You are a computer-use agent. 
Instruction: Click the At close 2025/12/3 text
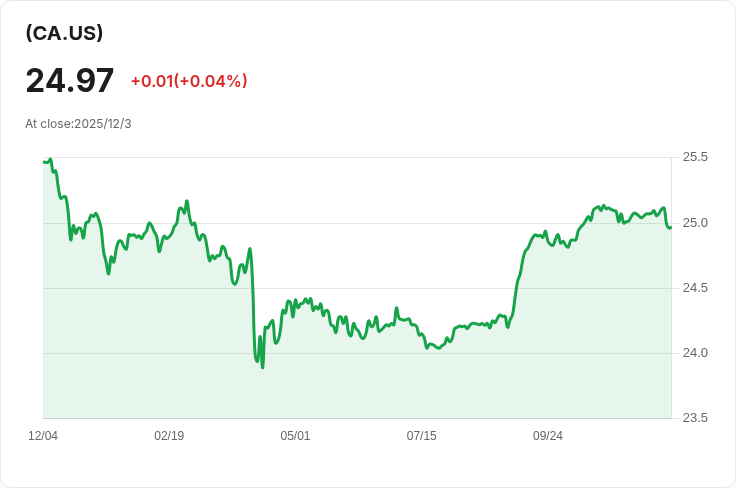[78, 124]
